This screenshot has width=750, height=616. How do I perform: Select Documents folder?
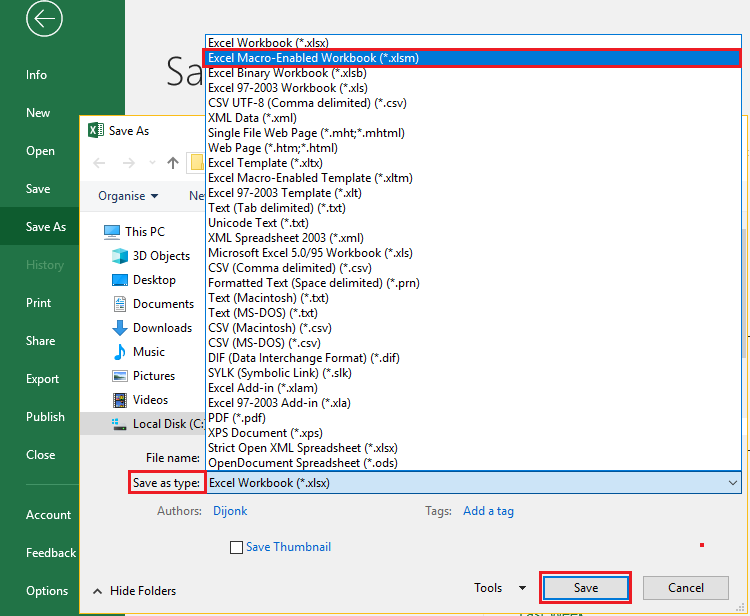pos(153,304)
